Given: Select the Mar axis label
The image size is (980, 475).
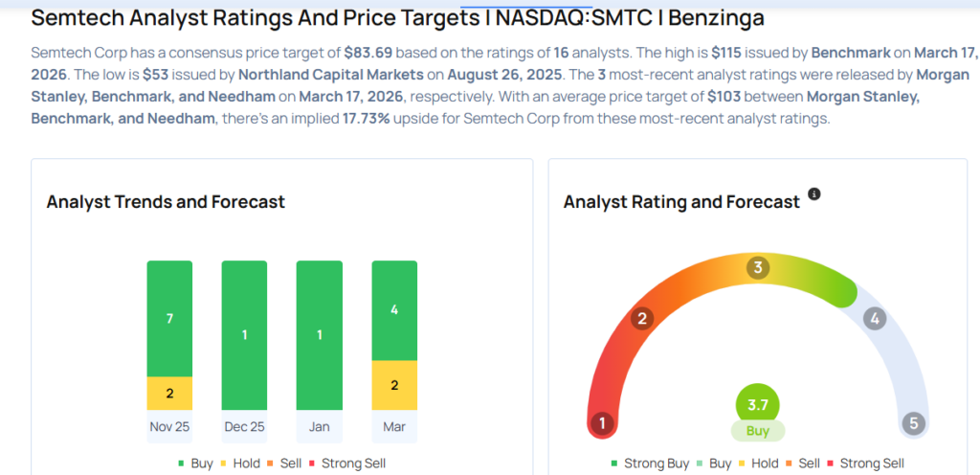Looking at the screenshot, I should click(394, 424).
